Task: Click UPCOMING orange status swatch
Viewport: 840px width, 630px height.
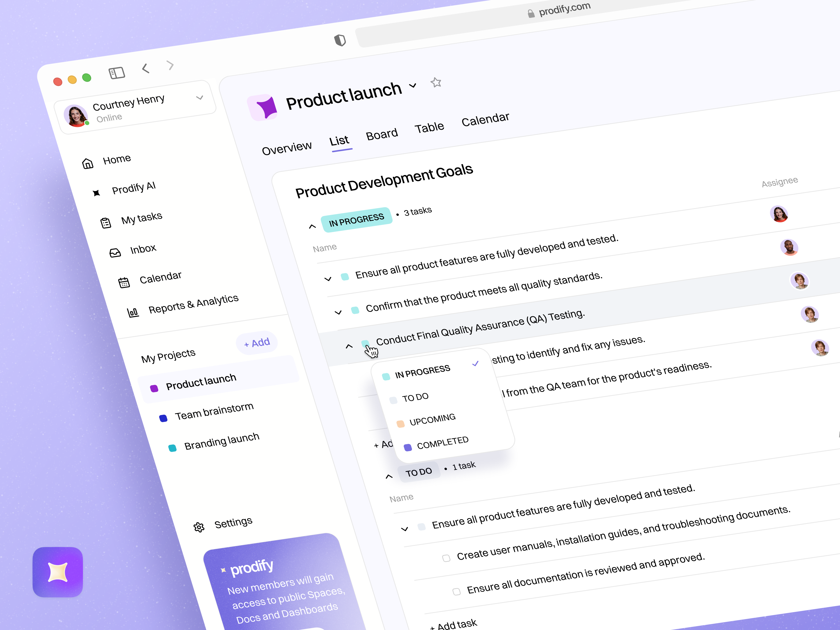Action: (x=400, y=424)
